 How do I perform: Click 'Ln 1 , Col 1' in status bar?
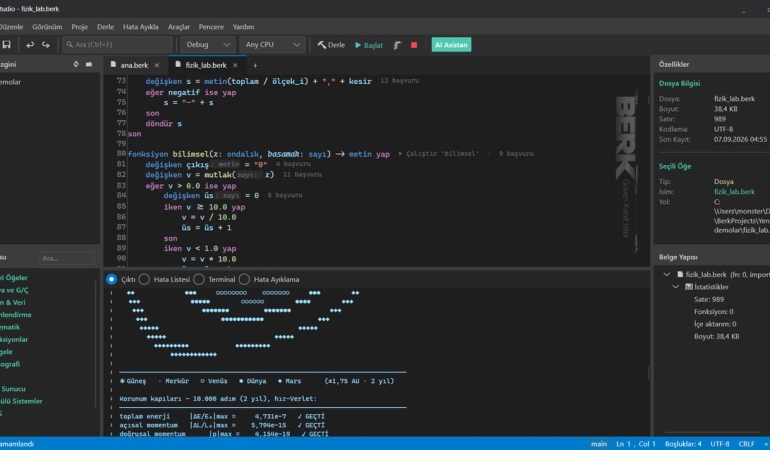pos(636,444)
